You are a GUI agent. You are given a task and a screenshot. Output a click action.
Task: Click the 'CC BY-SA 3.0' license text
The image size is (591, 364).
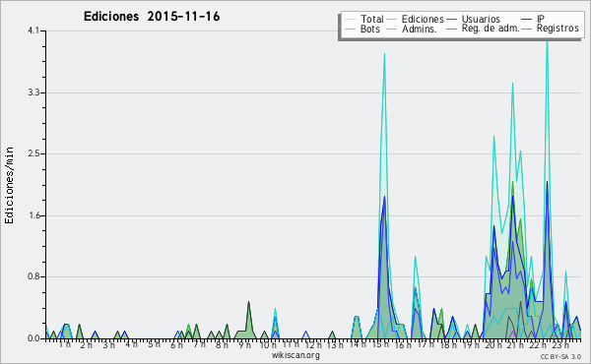pos(560,356)
